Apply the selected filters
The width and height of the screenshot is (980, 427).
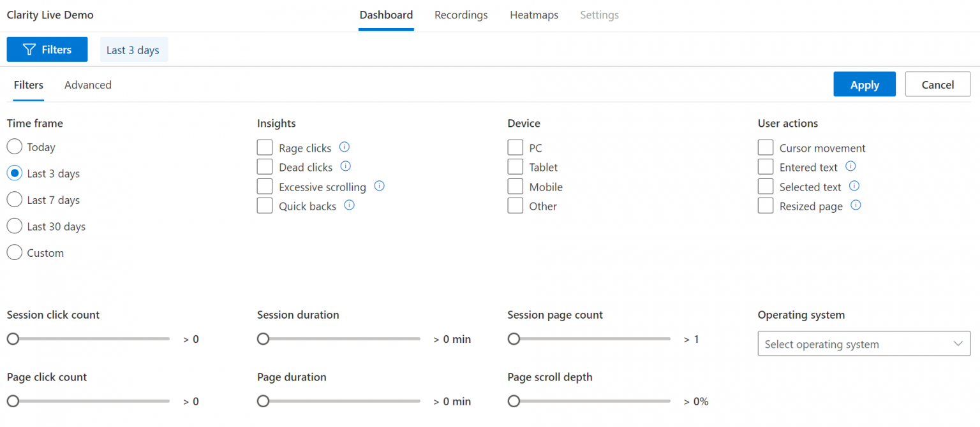[865, 84]
